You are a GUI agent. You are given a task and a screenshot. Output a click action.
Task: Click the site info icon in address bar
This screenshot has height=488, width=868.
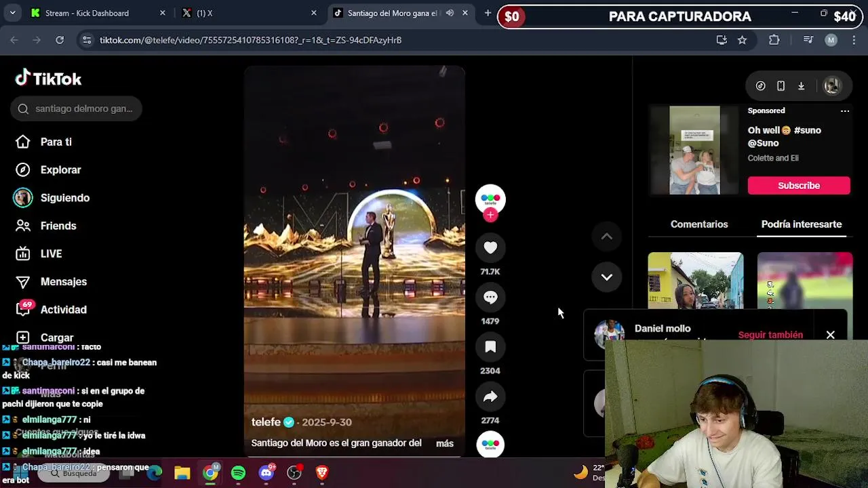[x=86, y=40]
